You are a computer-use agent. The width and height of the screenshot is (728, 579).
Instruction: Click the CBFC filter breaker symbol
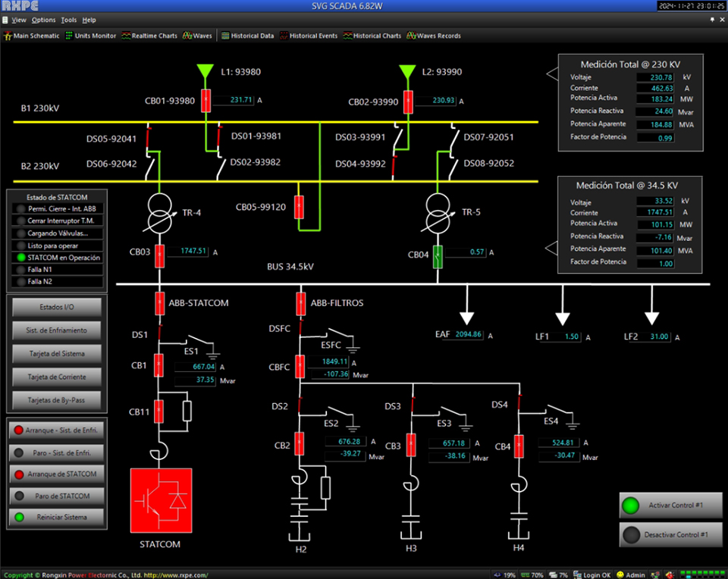[x=300, y=367]
